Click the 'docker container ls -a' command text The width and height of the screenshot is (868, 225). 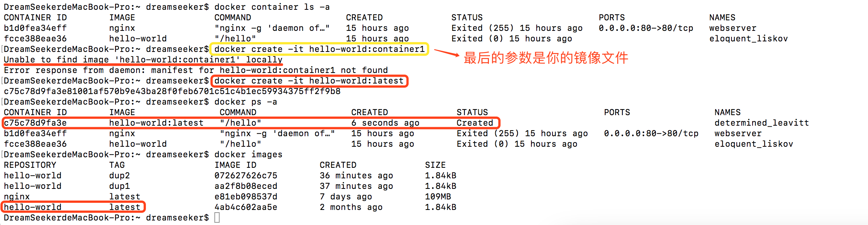[272, 7]
